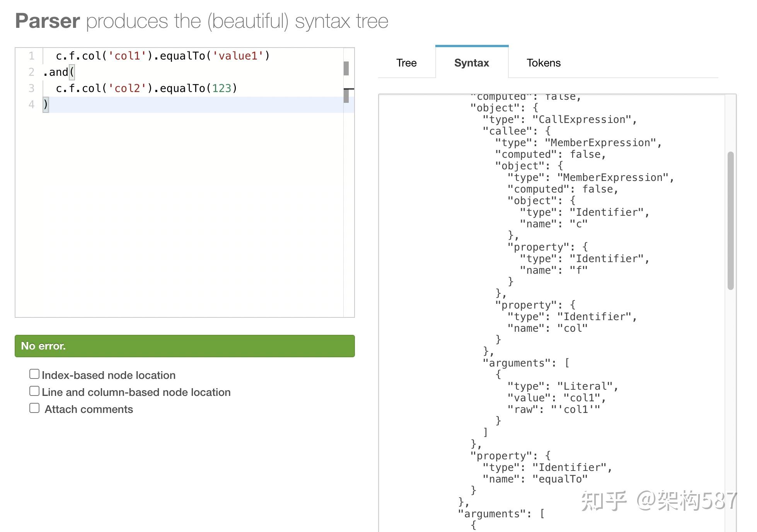Click the 'value1' string in editor
The image size is (757, 532).
(237, 56)
